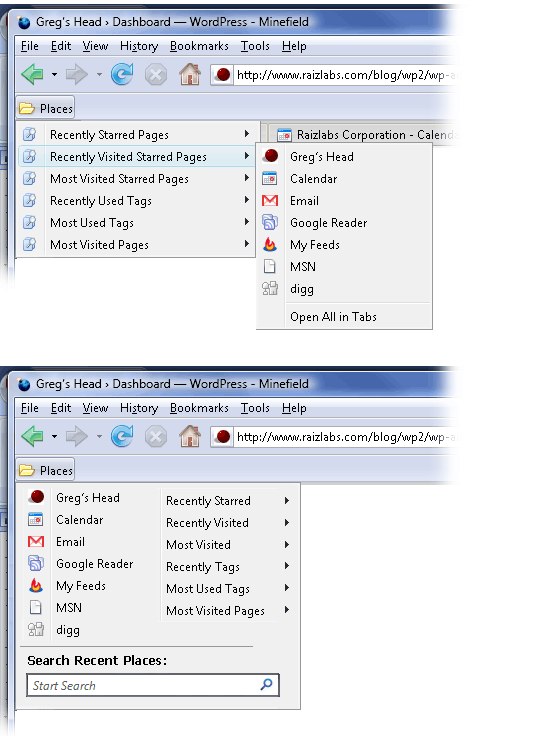Open Help menu in top window
The width and height of the screenshot is (546, 744).
(x=294, y=46)
